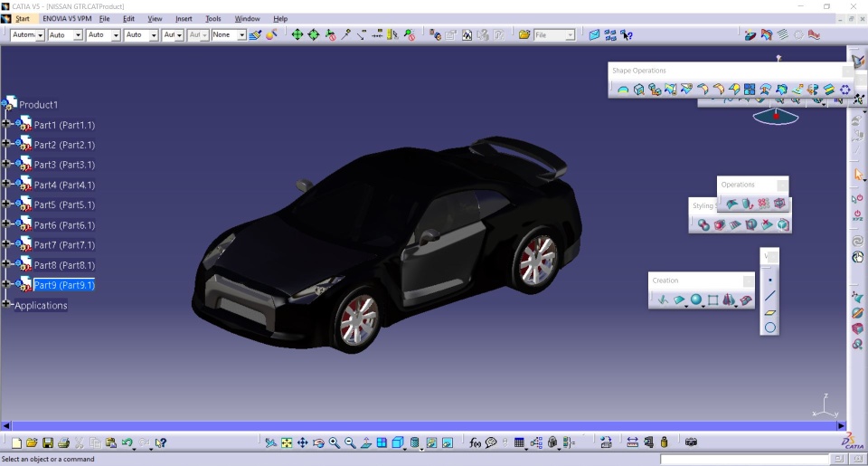Screen dimensions: 868x466
Task: Click the Print icon
Action: (63, 442)
